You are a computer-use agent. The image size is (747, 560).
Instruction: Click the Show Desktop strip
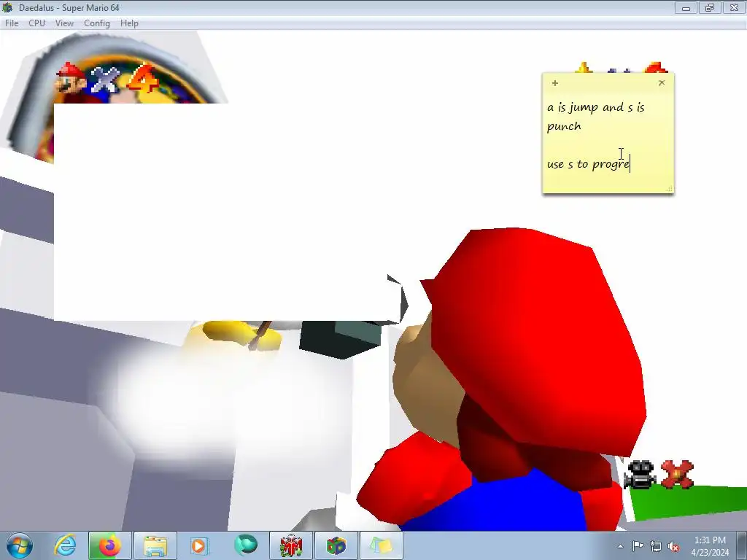tap(742, 545)
